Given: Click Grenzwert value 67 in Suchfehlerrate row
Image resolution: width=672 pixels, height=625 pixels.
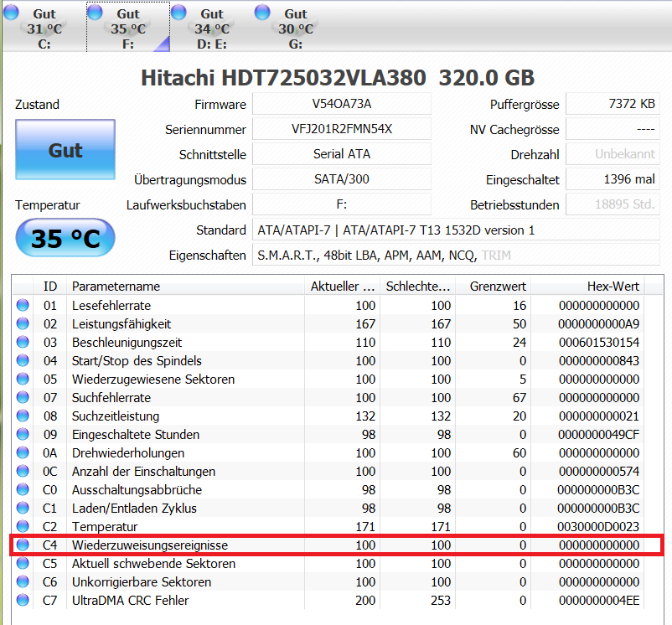Looking at the screenshot, I should (520, 397).
